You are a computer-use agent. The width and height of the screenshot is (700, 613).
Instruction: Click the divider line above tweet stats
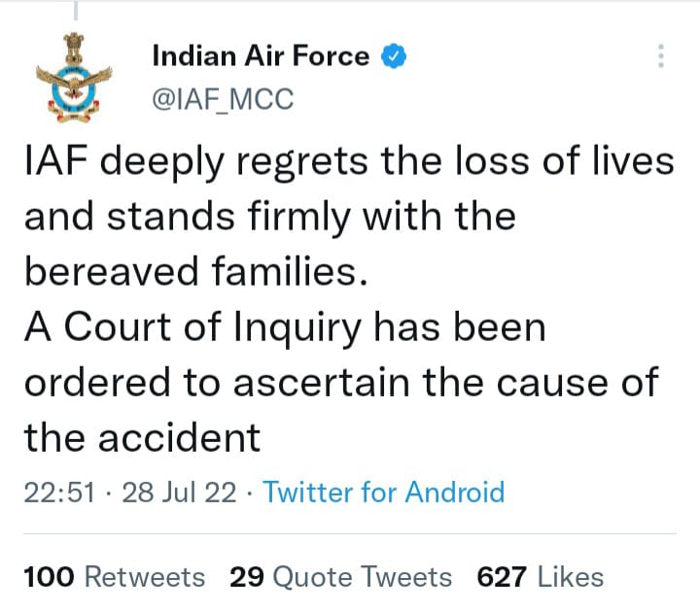[350, 533]
